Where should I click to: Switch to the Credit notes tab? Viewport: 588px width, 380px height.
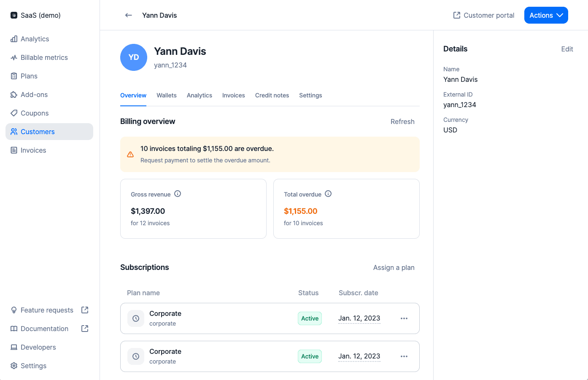click(272, 95)
